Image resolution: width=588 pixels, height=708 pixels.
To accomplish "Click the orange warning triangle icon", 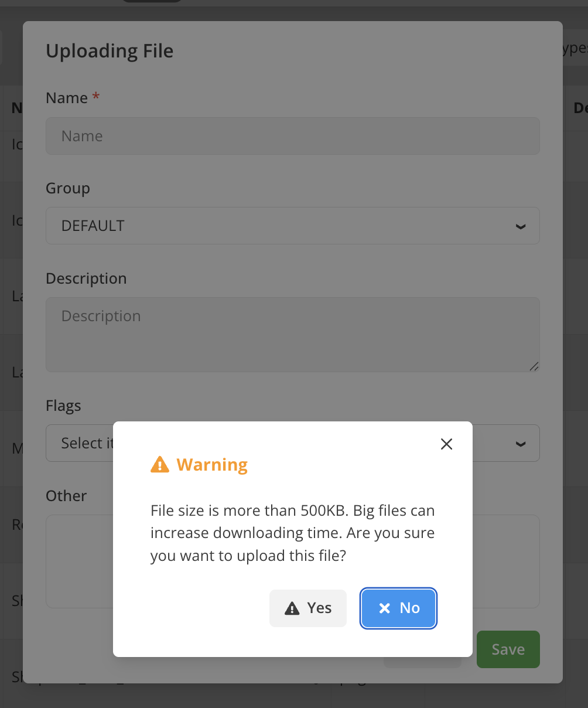I will click(x=159, y=464).
